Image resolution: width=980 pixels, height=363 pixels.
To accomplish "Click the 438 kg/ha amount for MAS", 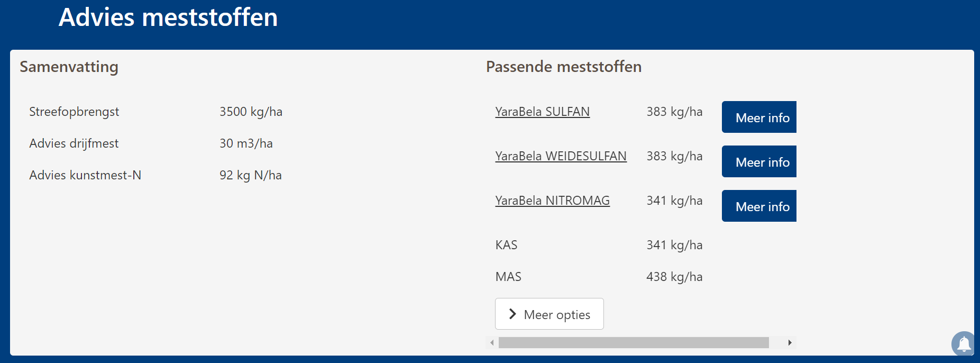I will pos(674,277).
